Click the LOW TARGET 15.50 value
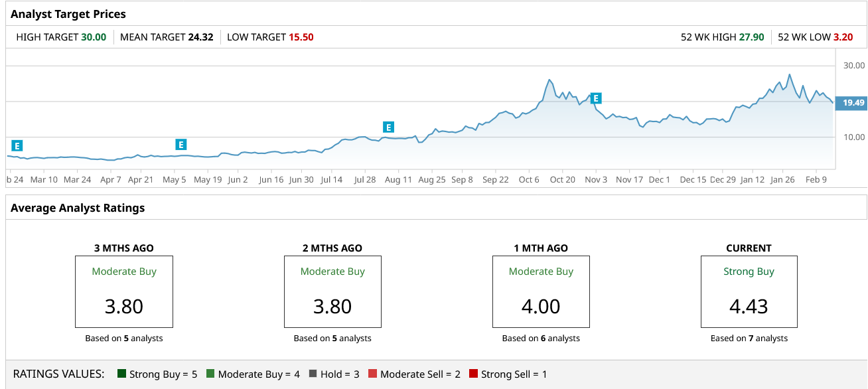Image resolution: width=868 pixels, height=389 pixels. tap(301, 37)
